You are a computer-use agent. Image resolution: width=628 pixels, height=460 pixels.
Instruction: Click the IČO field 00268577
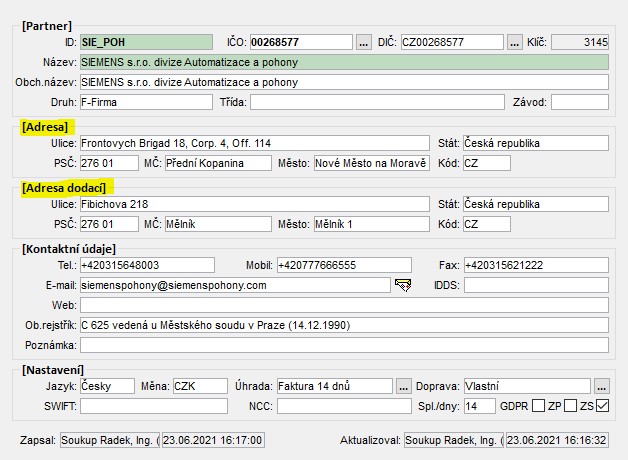302,42
